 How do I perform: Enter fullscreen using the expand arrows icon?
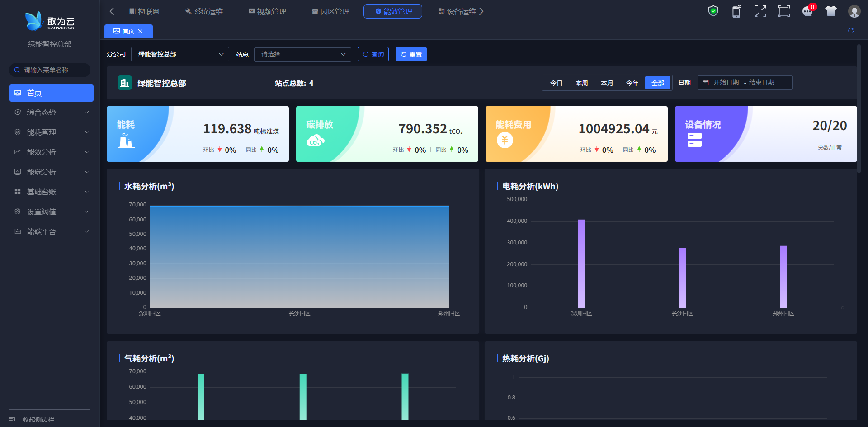760,11
